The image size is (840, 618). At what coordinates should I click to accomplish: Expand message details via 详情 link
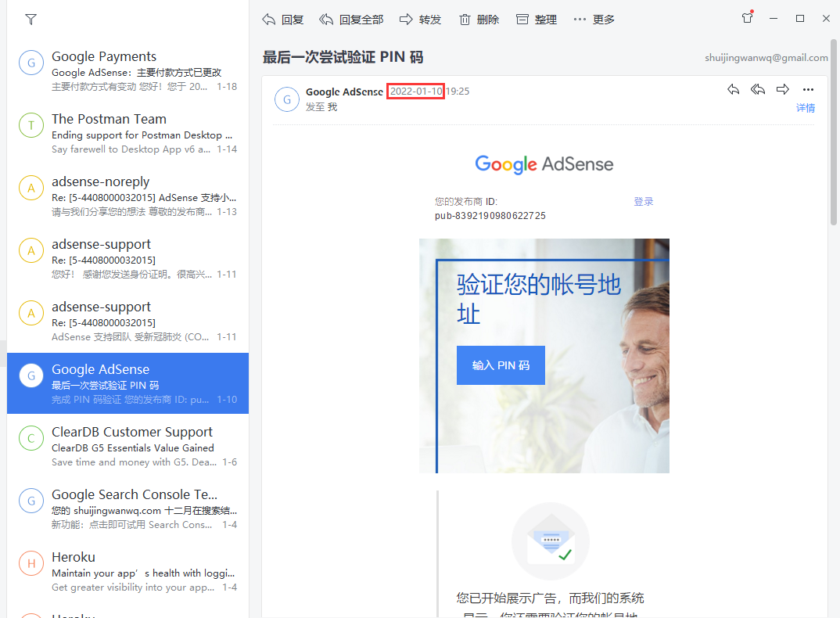coord(805,108)
